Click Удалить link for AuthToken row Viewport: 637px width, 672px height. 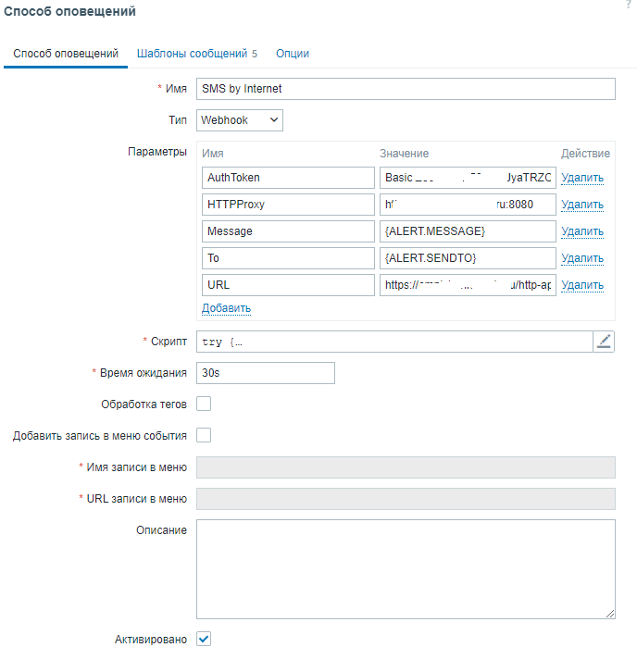(x=582, y=178)
